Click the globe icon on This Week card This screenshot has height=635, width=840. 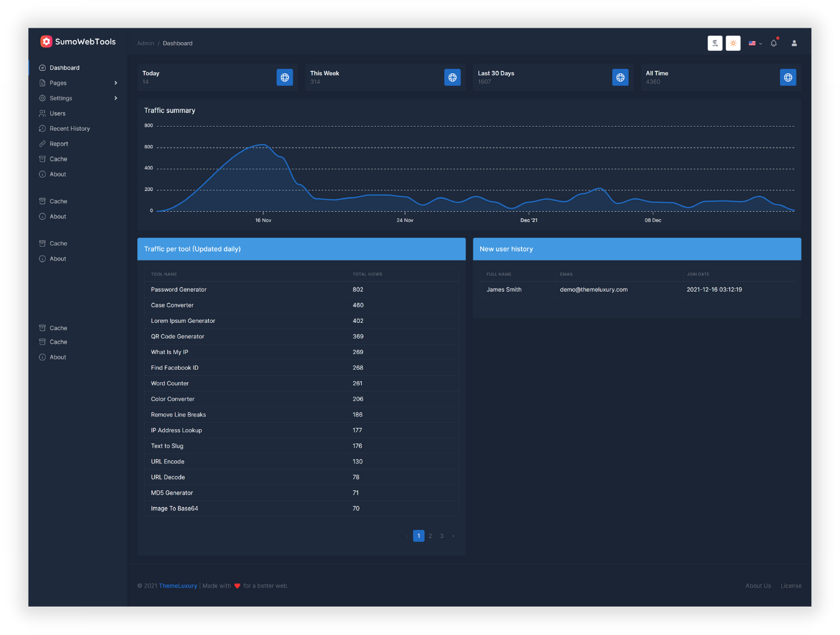452,77
